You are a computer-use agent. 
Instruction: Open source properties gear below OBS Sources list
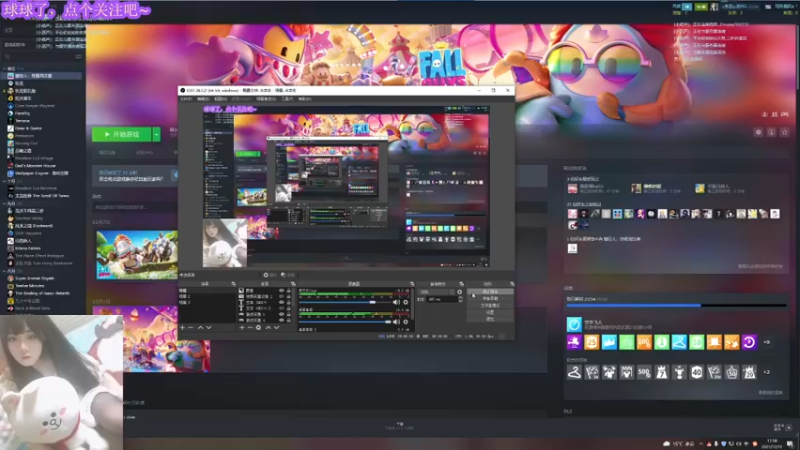point(258,328)
